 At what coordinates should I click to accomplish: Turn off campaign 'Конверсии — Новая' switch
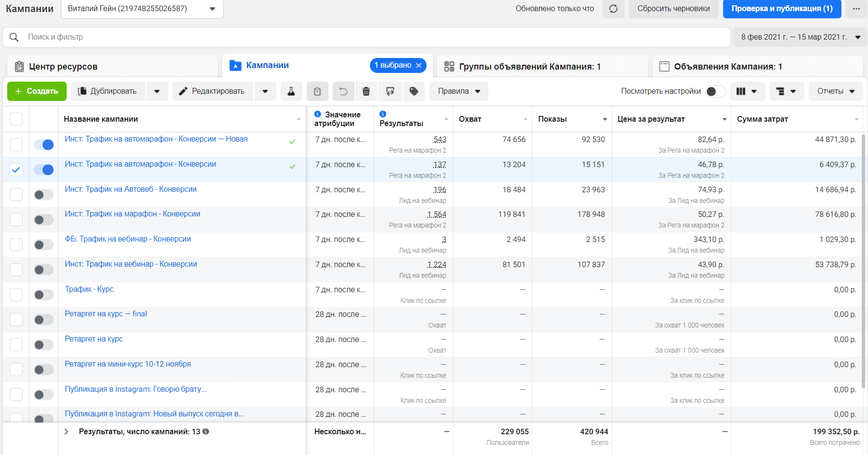pyautogui.click(x=44, y=144)
